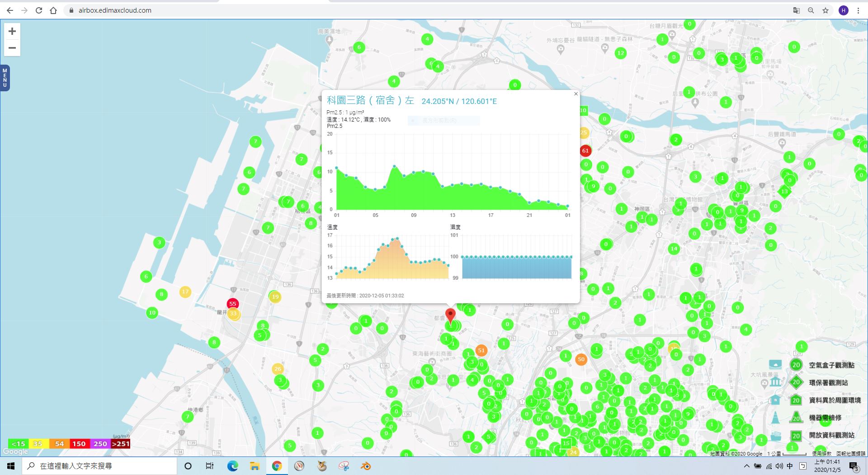Click the yellow 35 color scale swatch
This screenshot has width=868, height=475.
(x=38, y=444)
